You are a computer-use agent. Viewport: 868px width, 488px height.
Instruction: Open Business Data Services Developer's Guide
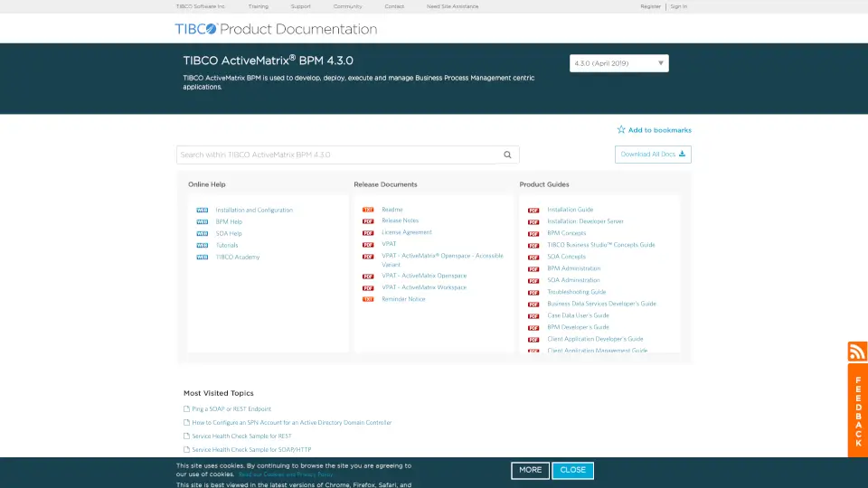click(x=601, y=304)
